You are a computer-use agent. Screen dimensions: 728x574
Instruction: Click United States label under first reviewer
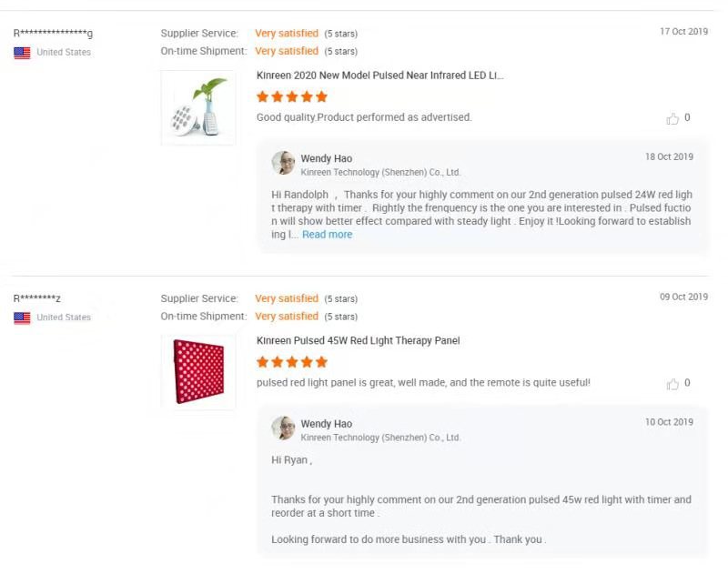[x=64, y=53]
